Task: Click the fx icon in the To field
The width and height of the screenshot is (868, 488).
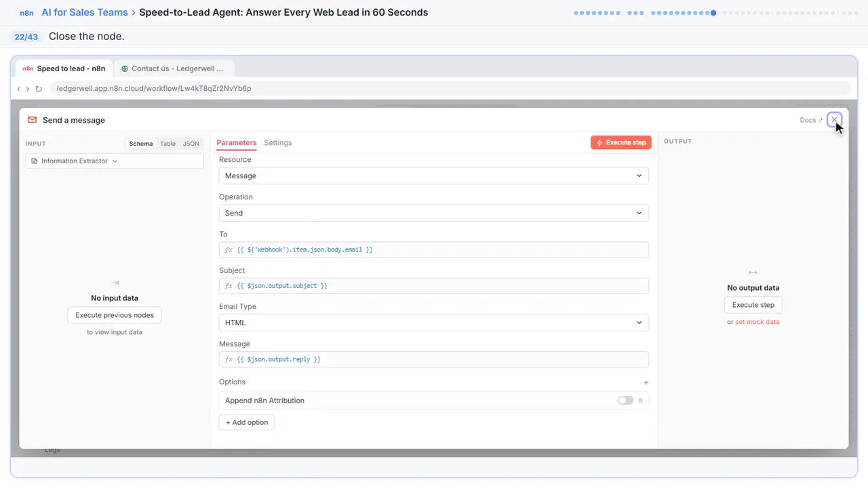Action: point(229,249)
